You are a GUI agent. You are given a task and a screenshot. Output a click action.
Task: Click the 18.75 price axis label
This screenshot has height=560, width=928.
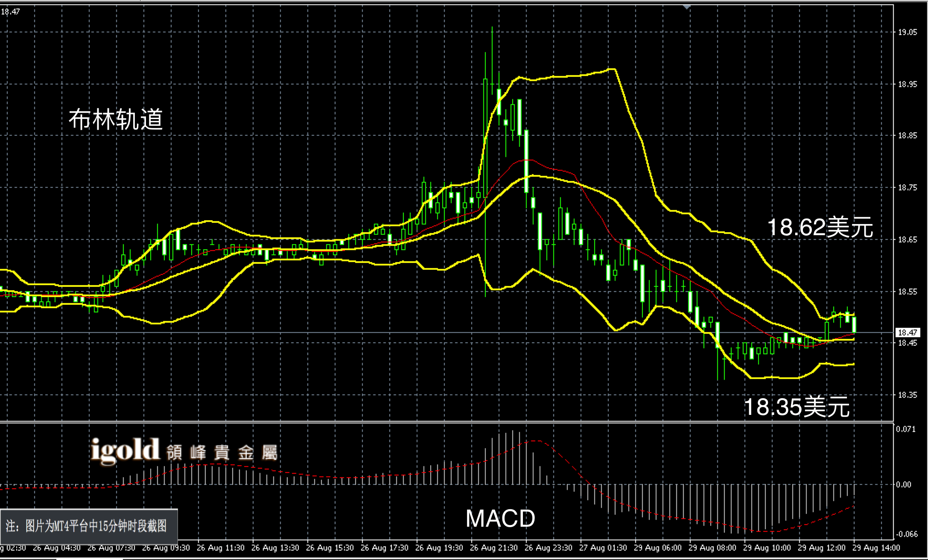point(908,187)
